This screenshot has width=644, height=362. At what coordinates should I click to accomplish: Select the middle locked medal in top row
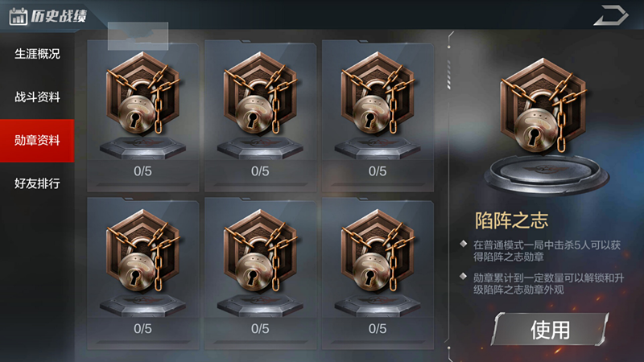point(260,116)
